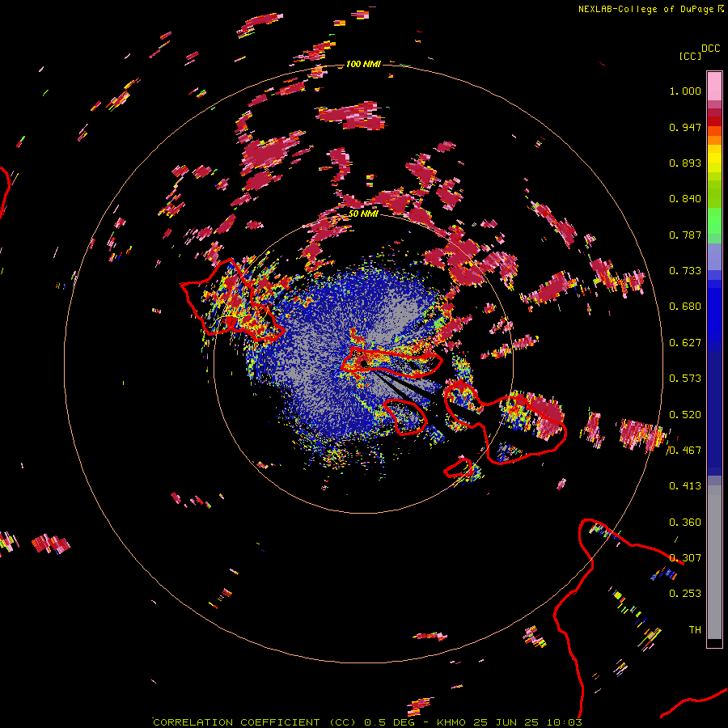This screenshot has height=728, width=728.
Task: Click the 0.573 color scale value
Action: [x=685, y=379]
